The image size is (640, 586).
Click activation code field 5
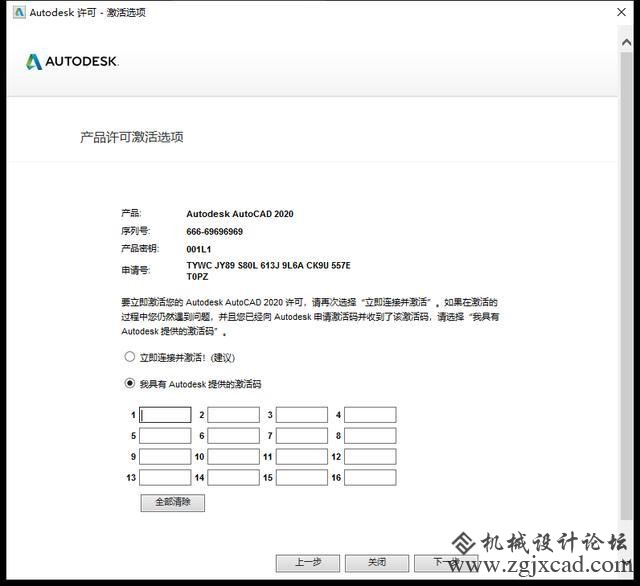(x=165, y=436)
